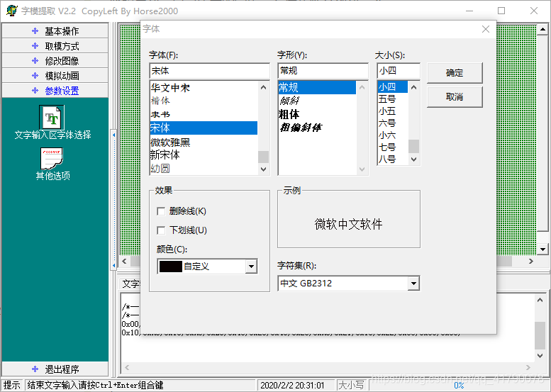Click diamond icon beside 退出程序

click(35, 369)
